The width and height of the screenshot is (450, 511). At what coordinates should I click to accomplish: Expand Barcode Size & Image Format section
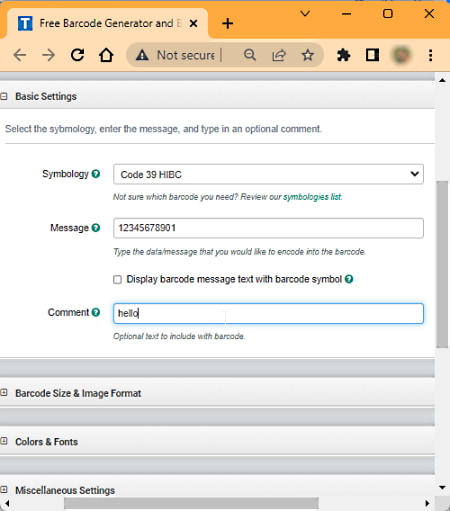[x=78, y=393]
